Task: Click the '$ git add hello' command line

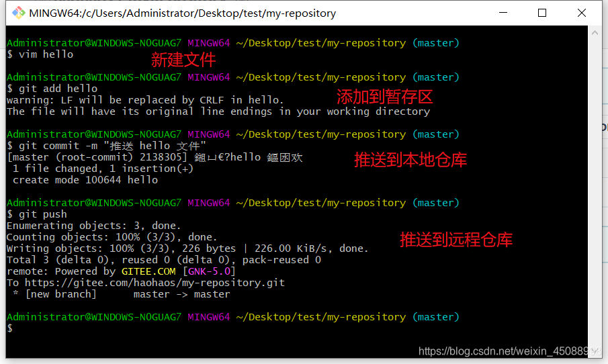Action: click(52, 89)
